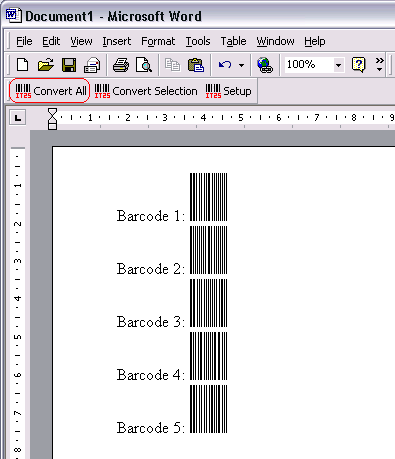Click the 'Barcode 1:' text
Viewport: 395px width, 459px height.
150,216
